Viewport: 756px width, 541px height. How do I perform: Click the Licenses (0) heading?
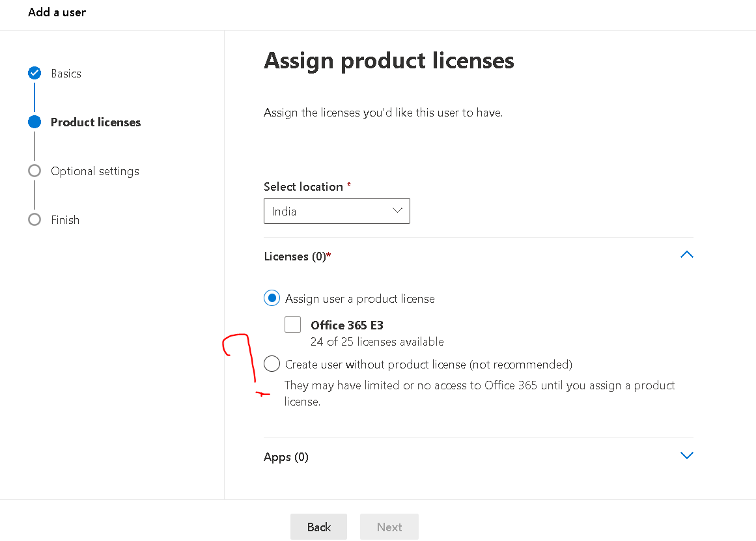coord(298,256)
